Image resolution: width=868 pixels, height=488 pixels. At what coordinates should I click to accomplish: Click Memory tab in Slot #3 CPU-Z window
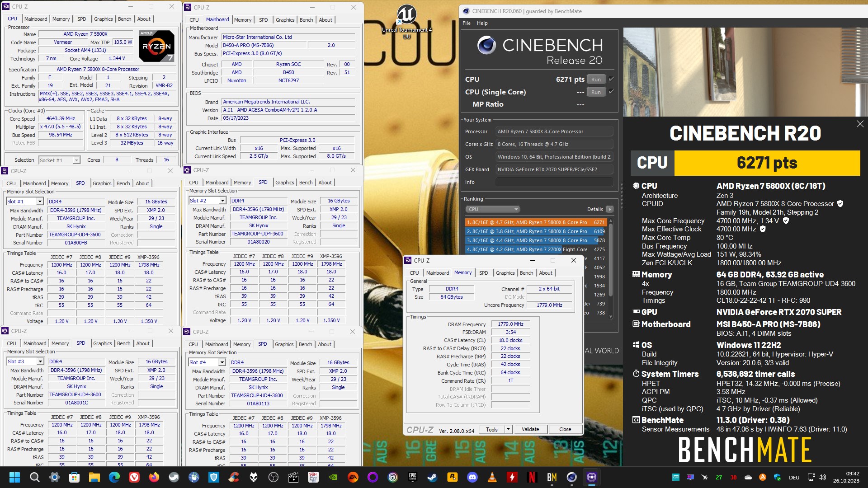coord(60,343)
